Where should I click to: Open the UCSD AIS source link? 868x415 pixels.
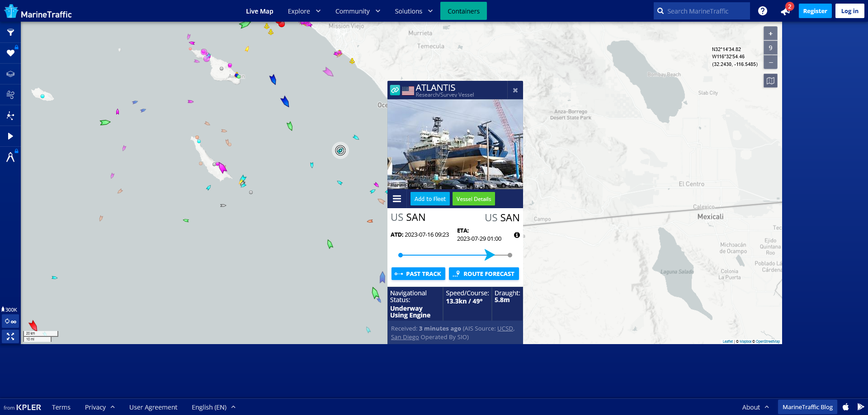pos(505,329)
